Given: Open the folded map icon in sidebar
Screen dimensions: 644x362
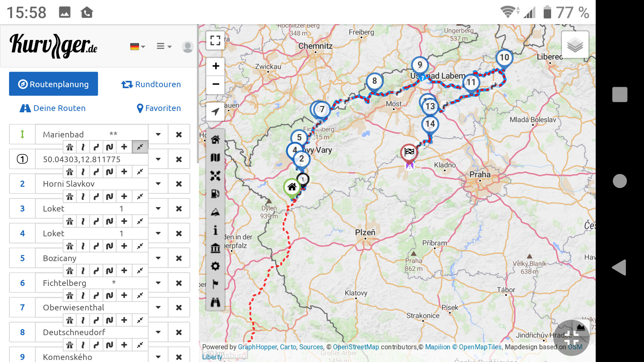Looking at the screenshot, I should (x=215, y=158).
